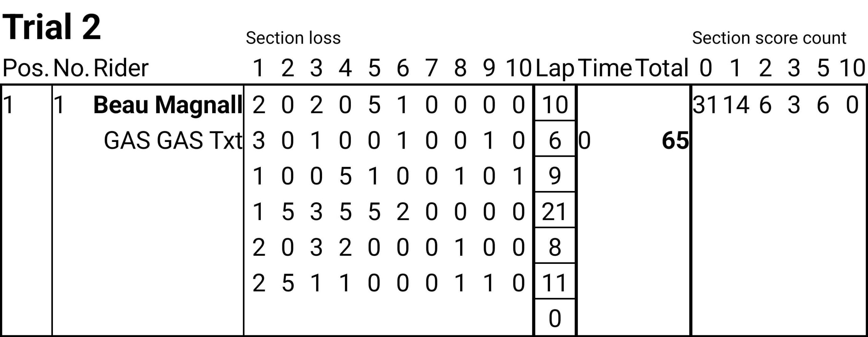Select rider name Beau Magnall
Viewport: 868px width, 337px height.
click(x=168, y=105)
